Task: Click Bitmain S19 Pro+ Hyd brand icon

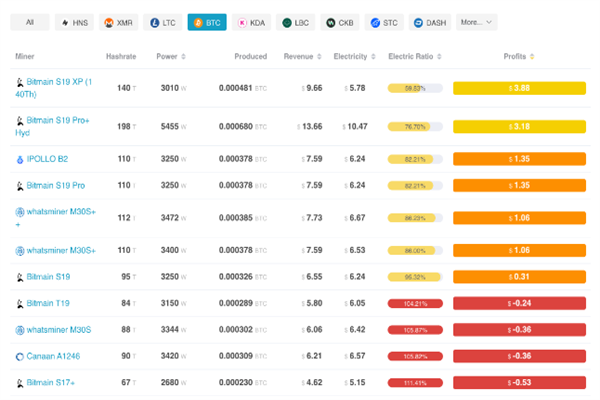Action: (20, 121)
